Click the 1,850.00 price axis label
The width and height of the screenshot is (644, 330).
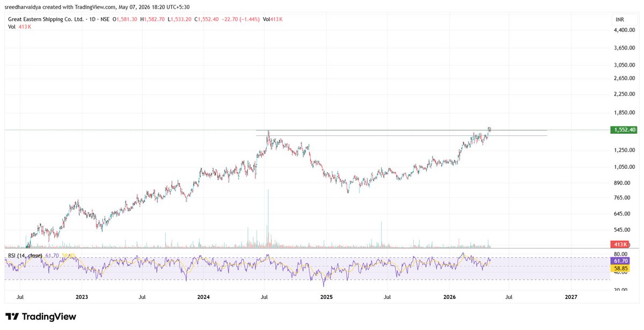625,113
